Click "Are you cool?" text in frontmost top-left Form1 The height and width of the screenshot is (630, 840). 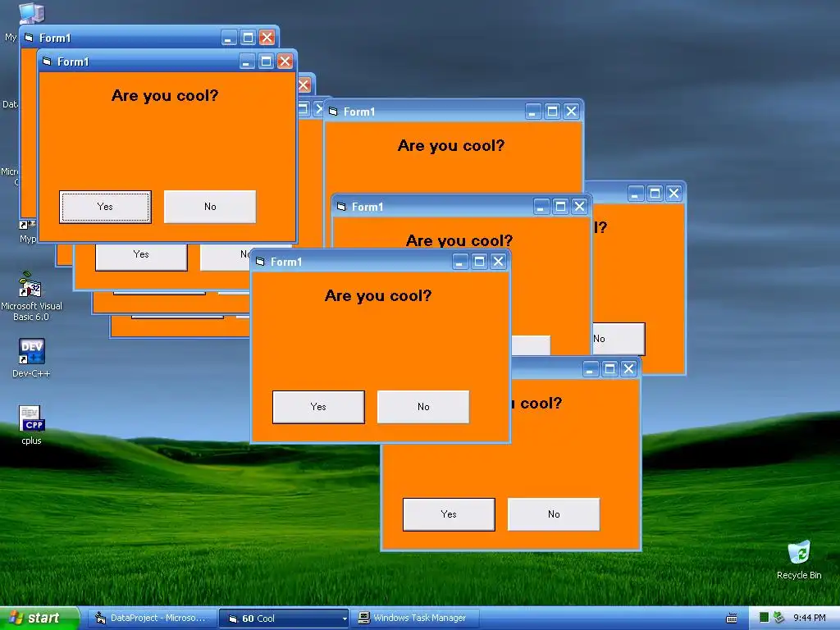click(165, 96)
